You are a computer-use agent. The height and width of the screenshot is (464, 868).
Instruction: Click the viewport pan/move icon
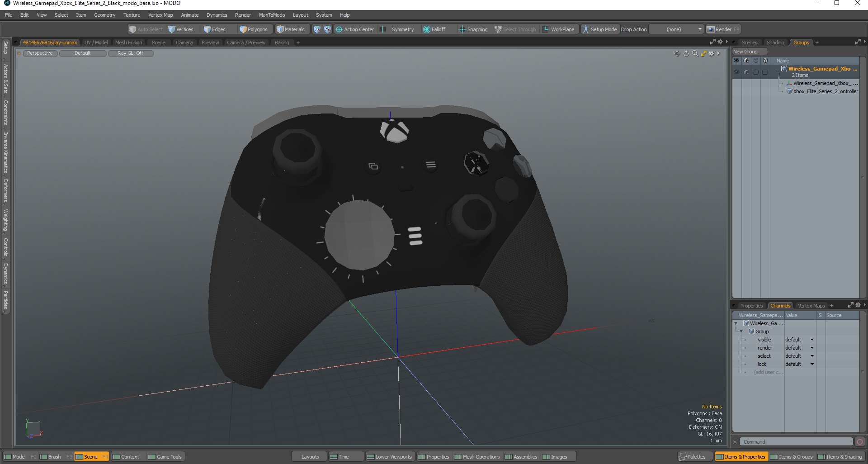(677, 53)
